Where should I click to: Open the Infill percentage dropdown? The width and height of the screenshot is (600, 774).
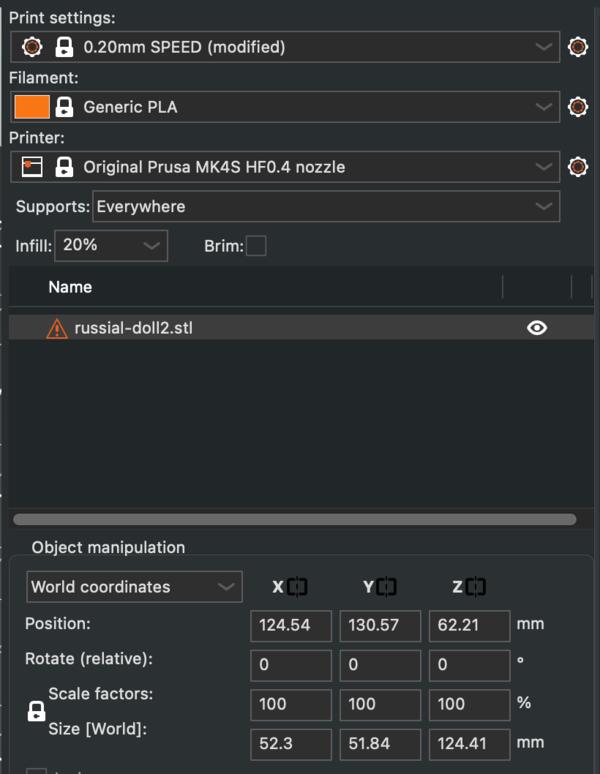pyautogui.click(x=110, y=245)
